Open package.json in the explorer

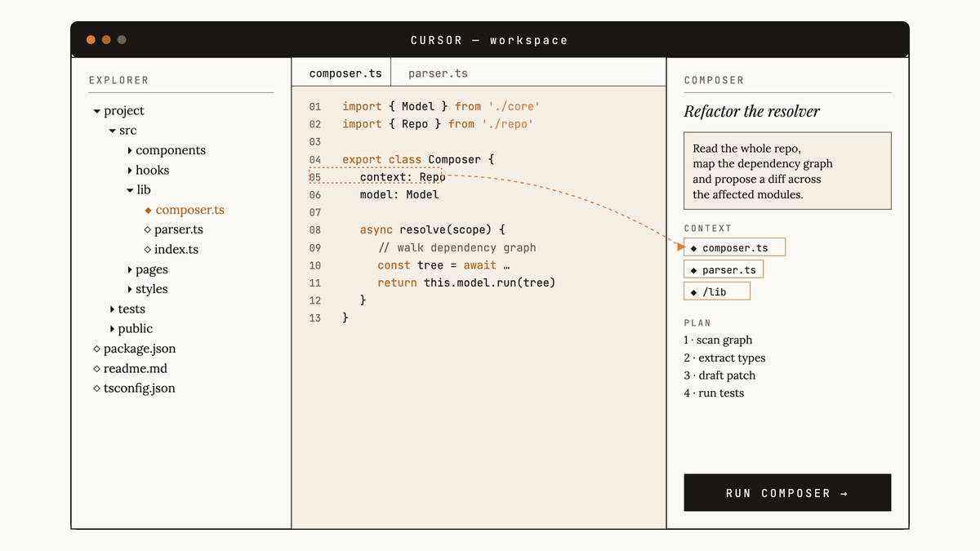(x=140, y=349)
